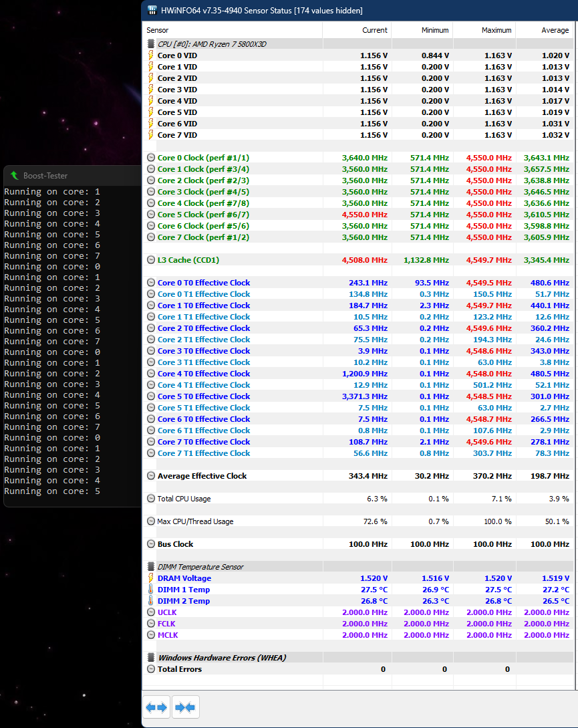Click the Current column header
Screen dimensions: 578x728
[x=357, y=30]
